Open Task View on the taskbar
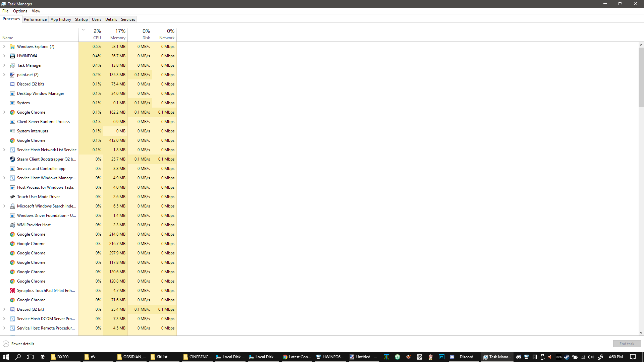Image resolution: width=644 pixels, height=362 pixels. pos(30,357)
